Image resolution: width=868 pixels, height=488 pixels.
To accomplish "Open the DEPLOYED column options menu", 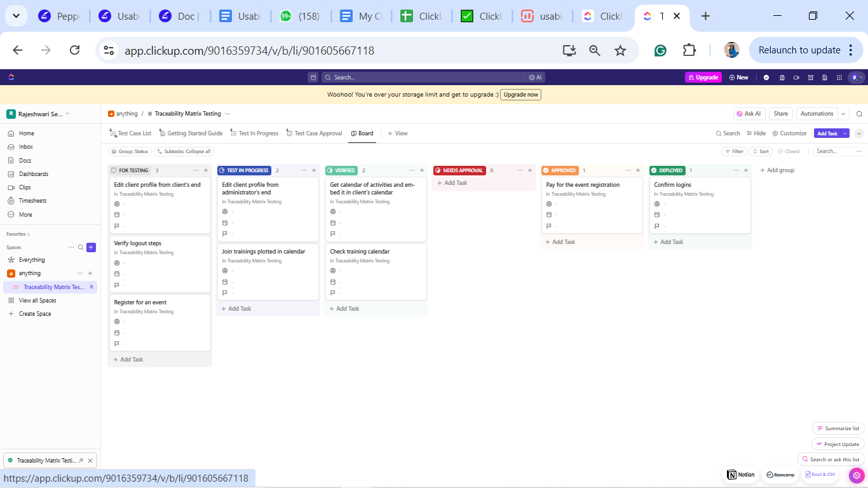I will tap(736, 170).
